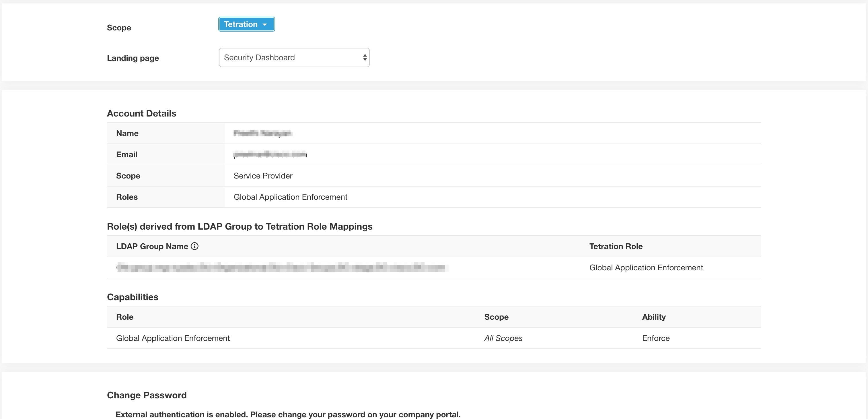
Task: Select the Global Application Enforcement role row
Action: point(173,338)
